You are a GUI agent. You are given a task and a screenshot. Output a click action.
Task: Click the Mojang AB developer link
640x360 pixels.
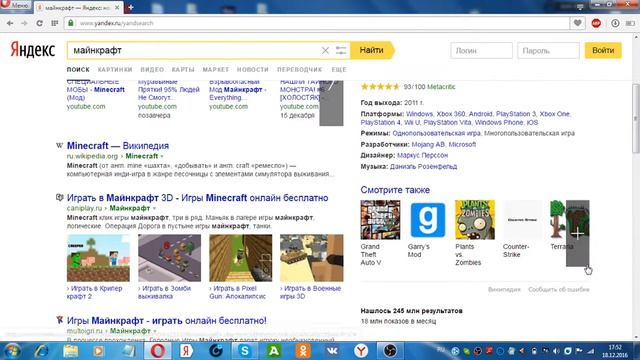[x=428, y=144]
